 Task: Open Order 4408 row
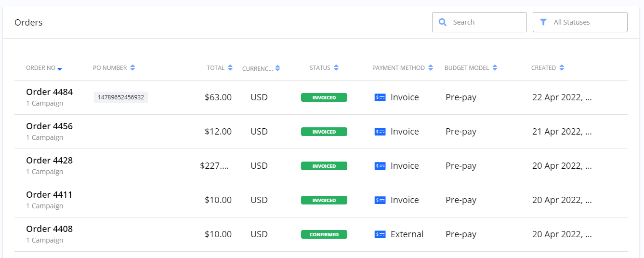click(x=49, y=229)
